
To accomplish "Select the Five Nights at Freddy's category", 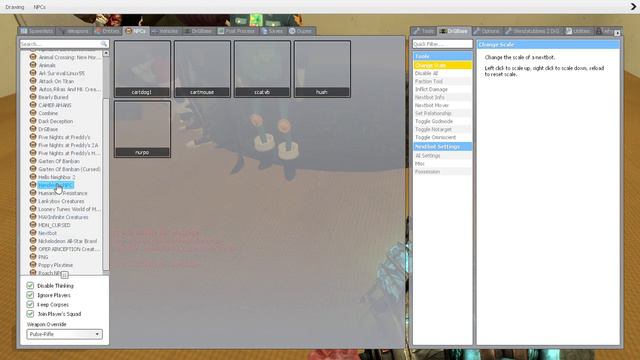I will tap(64, 137).
